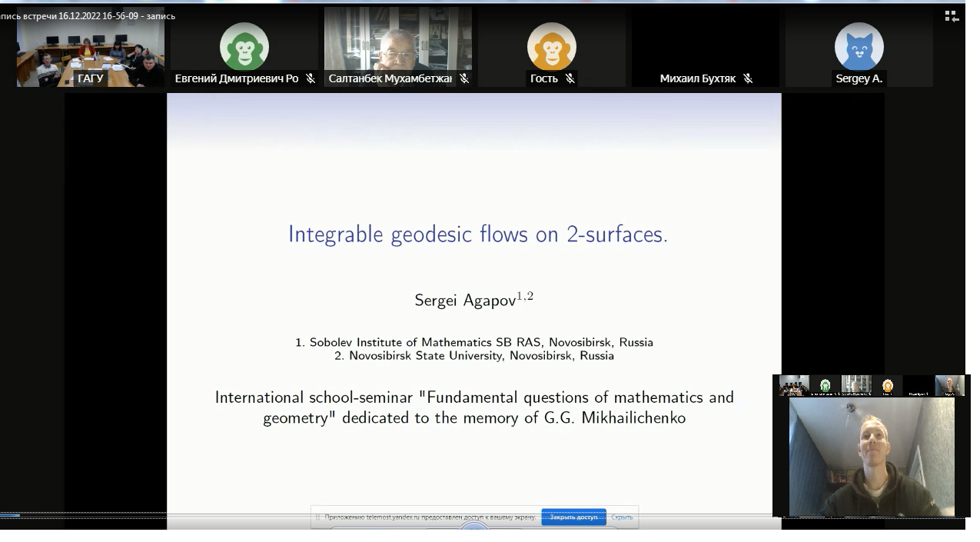Click muted microphone icon next to Гость
Screen dimensions: 980x542
pos(570,78)
